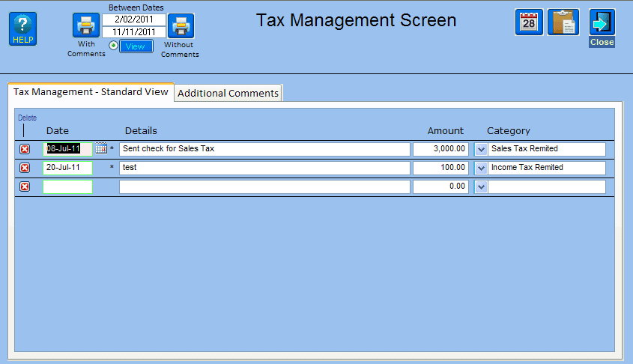Click the Between Dates label
633x364 pixels.
pyautogui.click(x=136, y=7)
